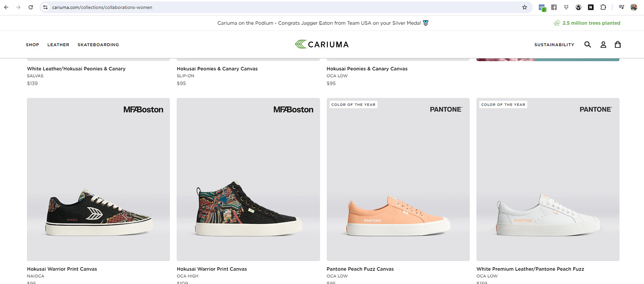Open the Pantone Peach Fuzz Canvas title
The width and height of the screenshot is (644, 284).
(x=360, y=269)
